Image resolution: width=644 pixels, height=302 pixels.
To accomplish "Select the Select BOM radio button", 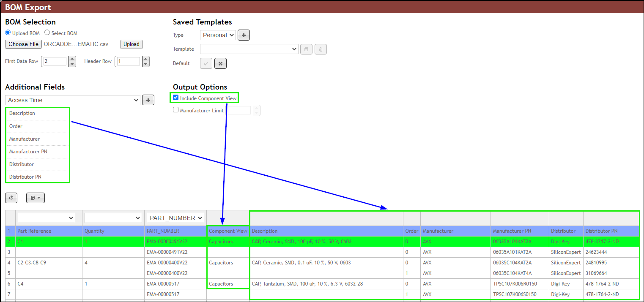I will [47, 33].
